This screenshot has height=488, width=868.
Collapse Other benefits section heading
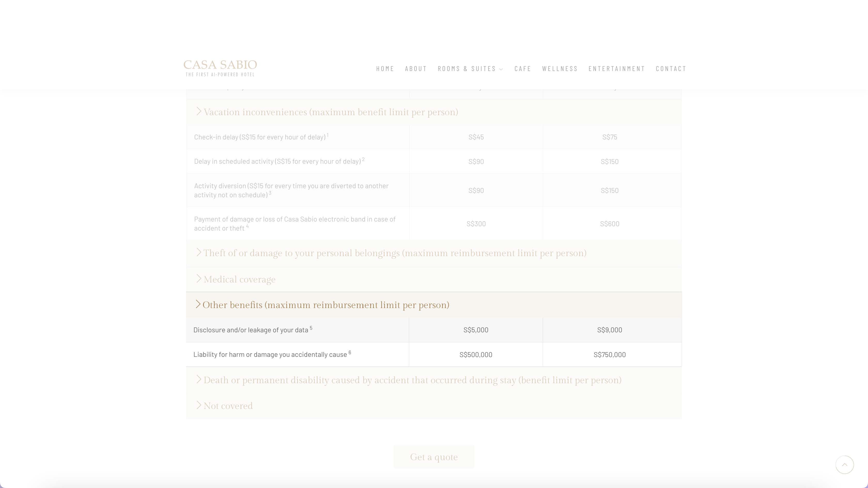[x=326, y=305]
